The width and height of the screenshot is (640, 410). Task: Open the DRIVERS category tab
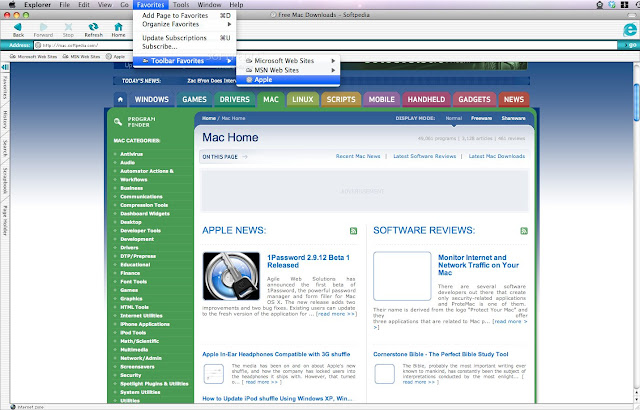234,100
